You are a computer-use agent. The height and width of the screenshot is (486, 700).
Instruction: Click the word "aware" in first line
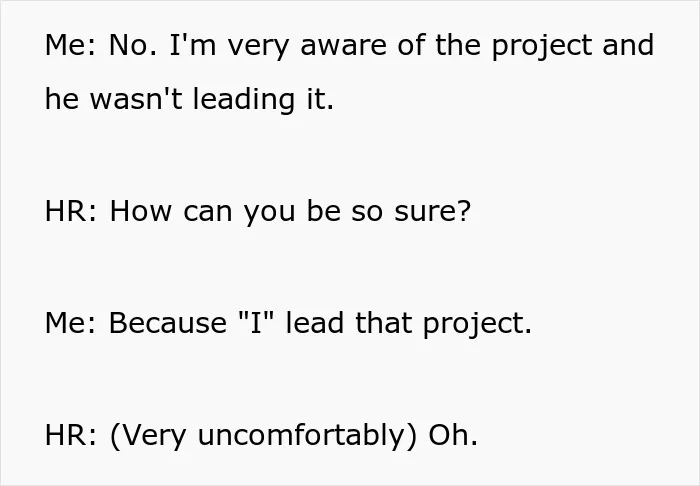[343, 45]
